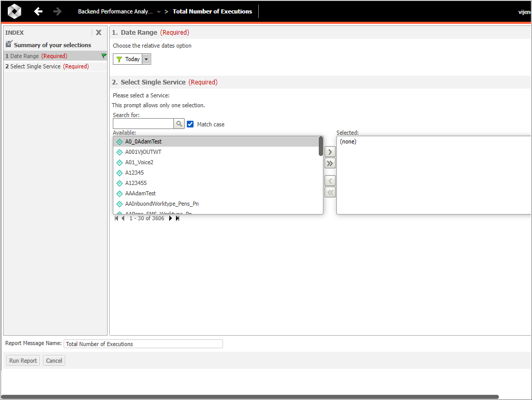Expand Backend Performance Analysis breadcrumb dropdown
The height and width of the screenshot is (400, 532).
coord(158,12)
